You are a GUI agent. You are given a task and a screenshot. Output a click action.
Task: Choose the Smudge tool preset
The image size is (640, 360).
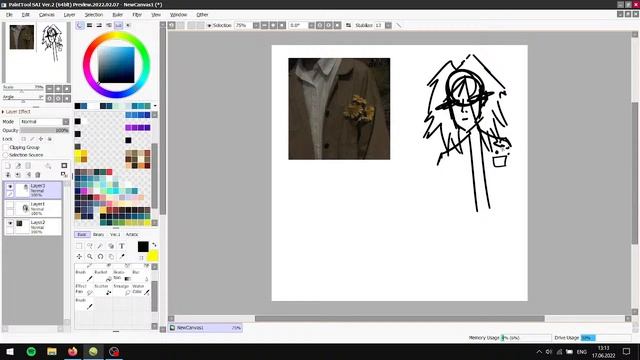122,289
